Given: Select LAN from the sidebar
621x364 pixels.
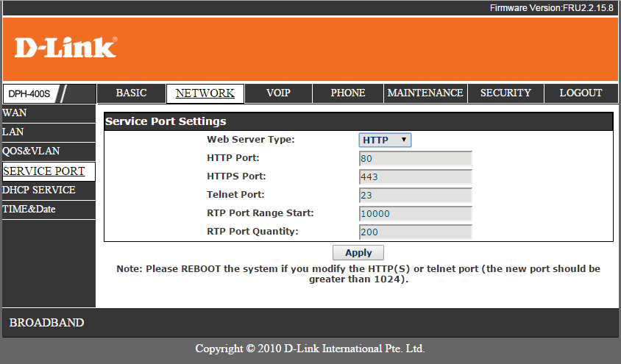Looking at the screenshot, I should 13,132.
